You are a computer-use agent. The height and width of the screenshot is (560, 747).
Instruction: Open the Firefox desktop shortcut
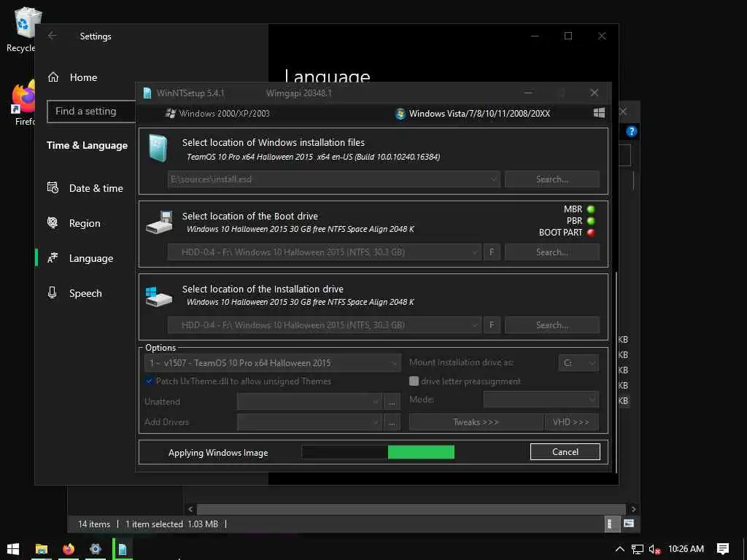point(23,104)
